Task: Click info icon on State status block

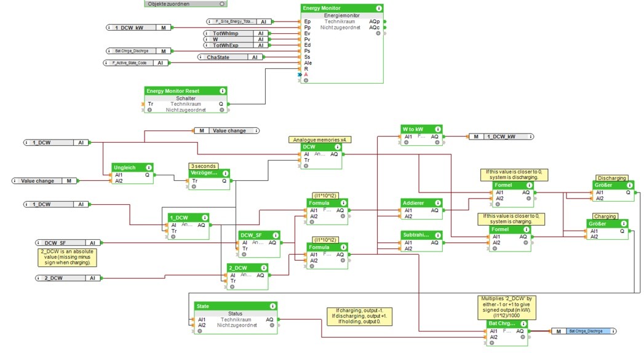Action: point(272,306)
